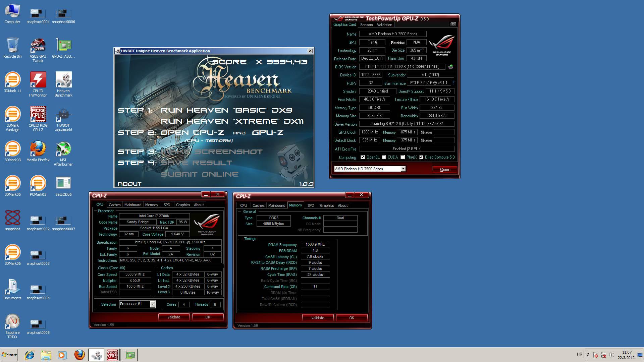This screenshot has height=362, width=644.
Task: Show hidden tray icons arrow
Action: pyautogui.click(x=588, y=355)
